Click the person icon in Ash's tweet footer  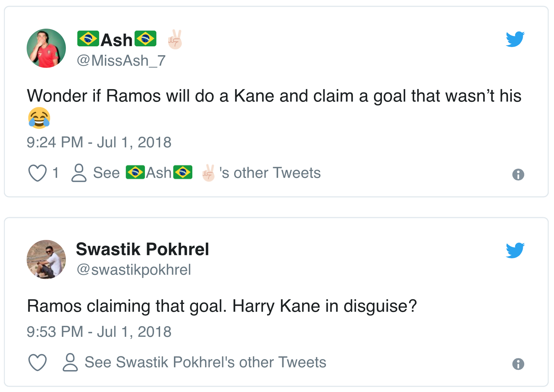pos(79,173)
